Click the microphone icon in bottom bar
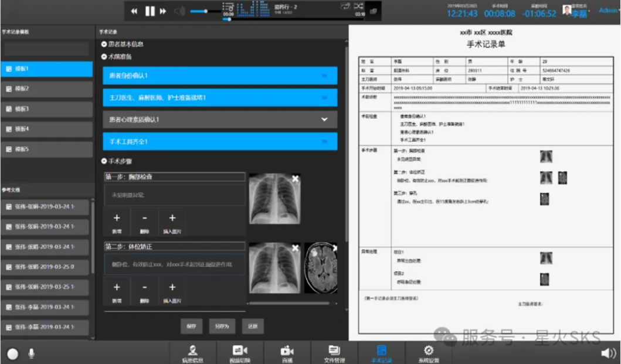This screenshot has height=364, width=621. tap(31, 353)
